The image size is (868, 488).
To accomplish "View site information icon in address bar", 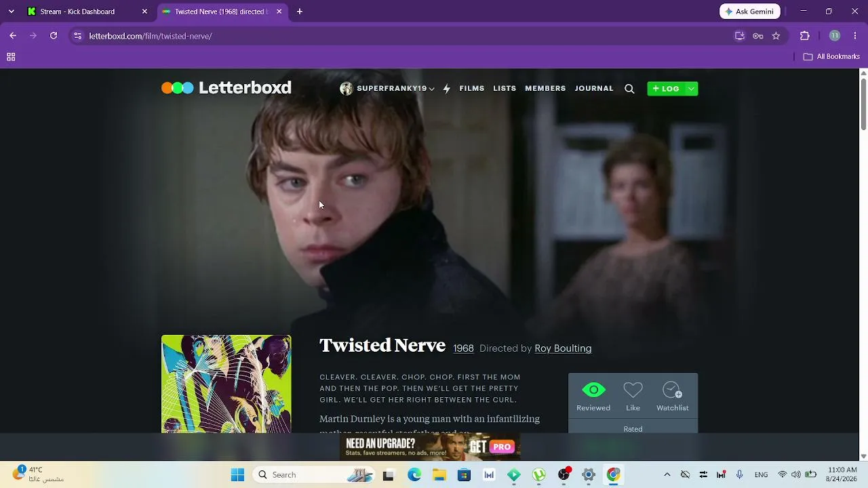I will (78, 36).
